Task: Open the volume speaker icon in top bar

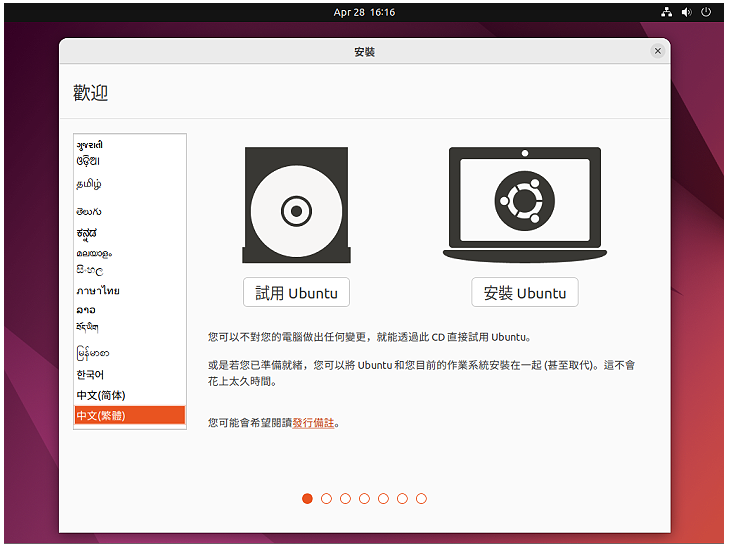Action: [x=687, y=12]
